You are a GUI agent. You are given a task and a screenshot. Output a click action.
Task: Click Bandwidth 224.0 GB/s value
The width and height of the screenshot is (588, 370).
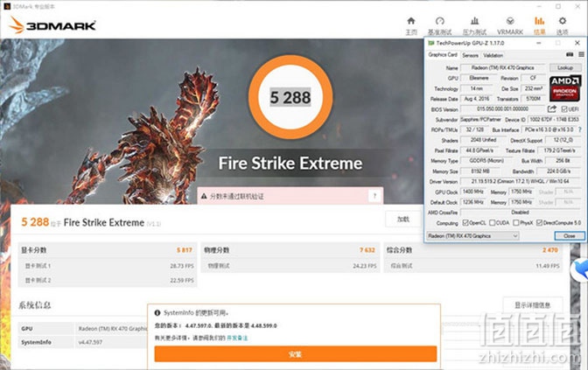[559, 171]
